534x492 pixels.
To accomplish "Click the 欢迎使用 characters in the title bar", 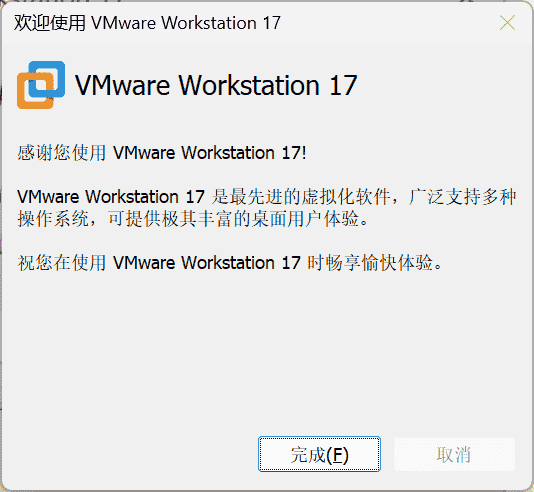I will point(50,23).
